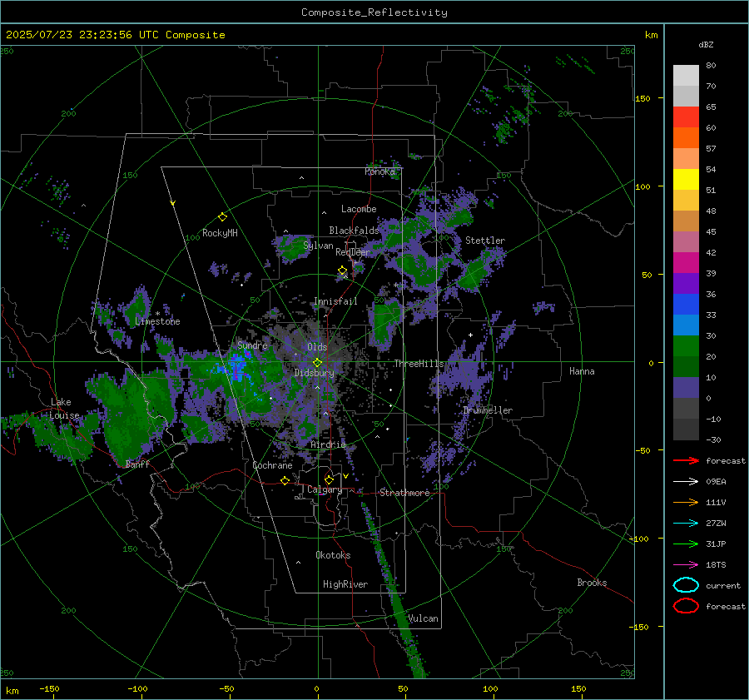
Task: Click the orange 111V arrow icon
Action: (x=686, y=502)
